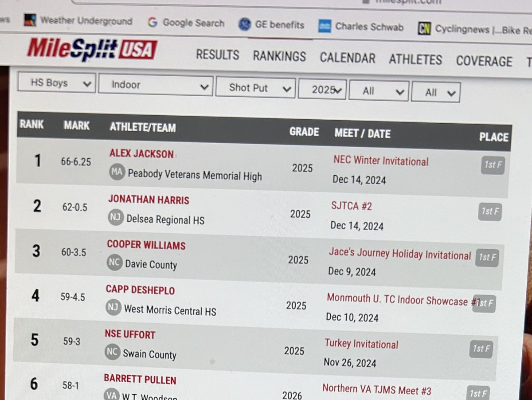Open Cooper Williams athlete profile
This screenshot has height=400, width=532.
tap(146, 245)
